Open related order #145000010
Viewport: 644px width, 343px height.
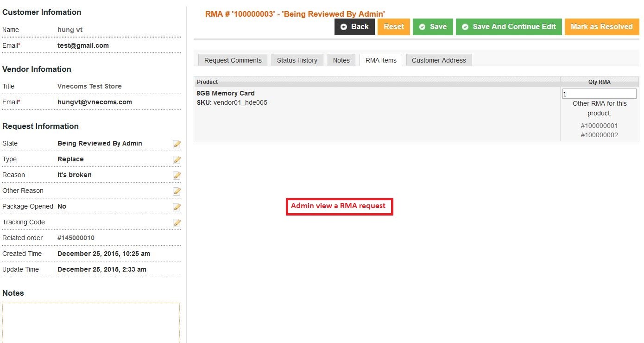tap(76, 238)
